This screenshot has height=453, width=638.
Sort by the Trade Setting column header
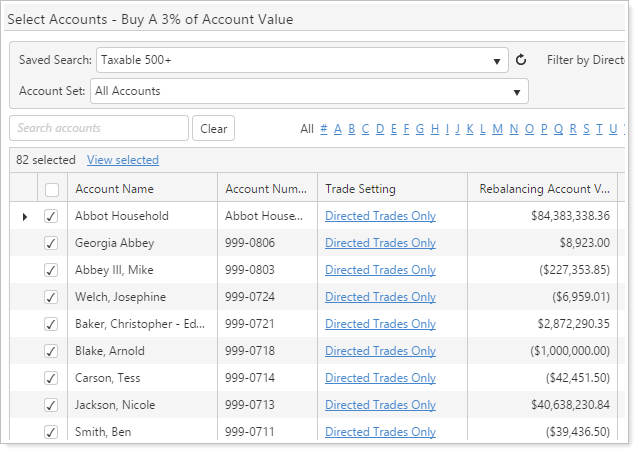(360, 189)
